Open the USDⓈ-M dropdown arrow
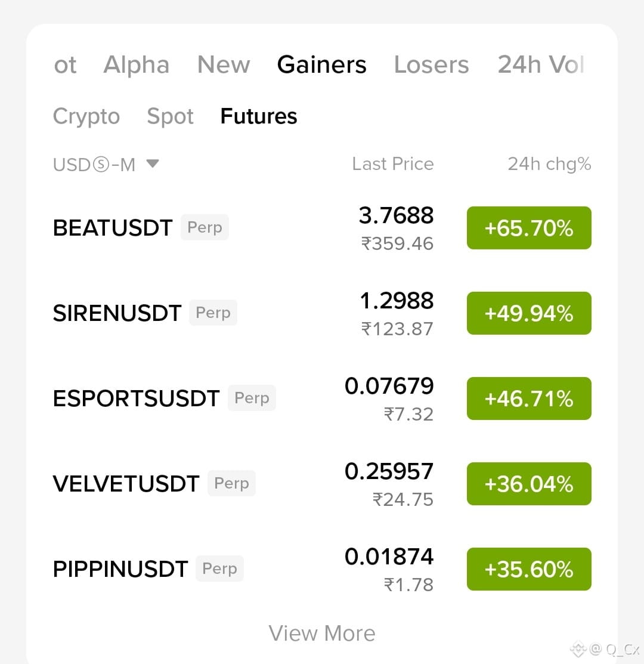Image resolution: width=644 pixels, height=664 pixels. [152, 163]
